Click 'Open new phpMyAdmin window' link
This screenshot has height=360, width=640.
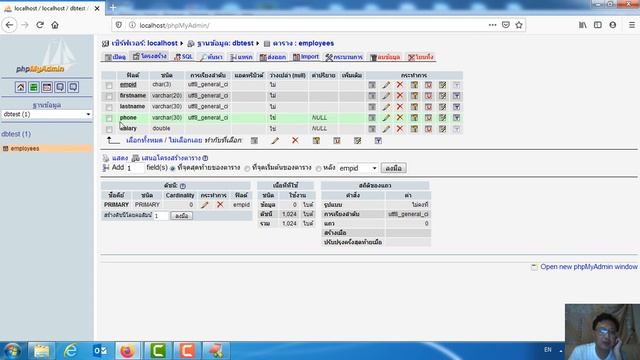tap(589, 267)
